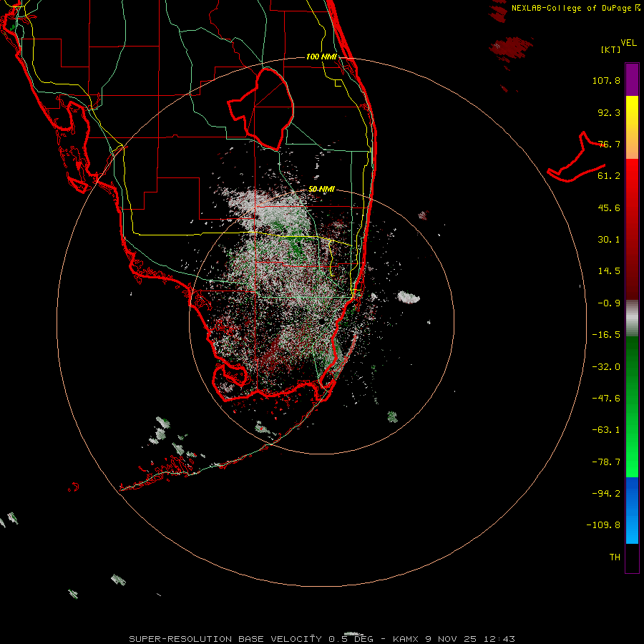Select the -0.9 scale value
Viewport: 644px width, 644px height.
coord(609,303)
